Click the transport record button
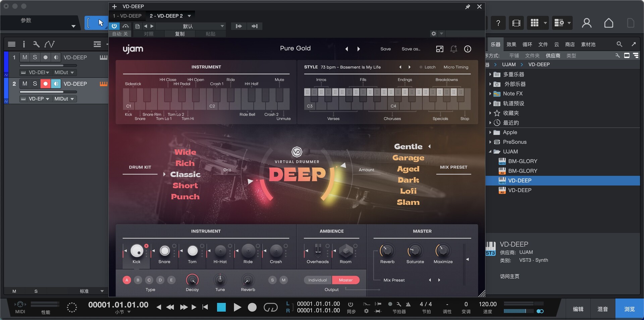 [252, 307]
